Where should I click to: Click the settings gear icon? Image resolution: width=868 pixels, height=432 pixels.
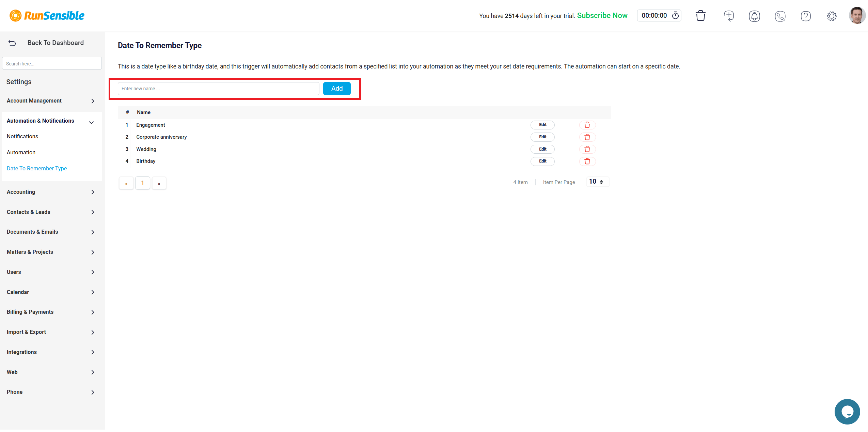[x=831, y=16]
